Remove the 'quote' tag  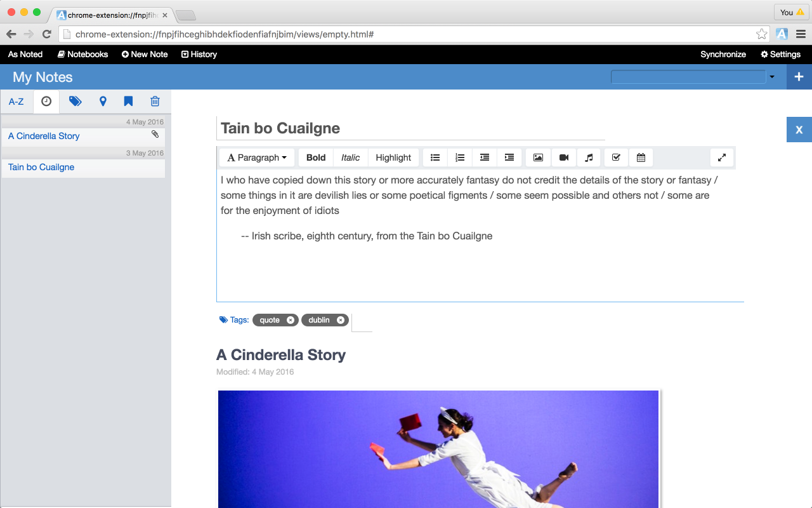click(x=290, y=320)
